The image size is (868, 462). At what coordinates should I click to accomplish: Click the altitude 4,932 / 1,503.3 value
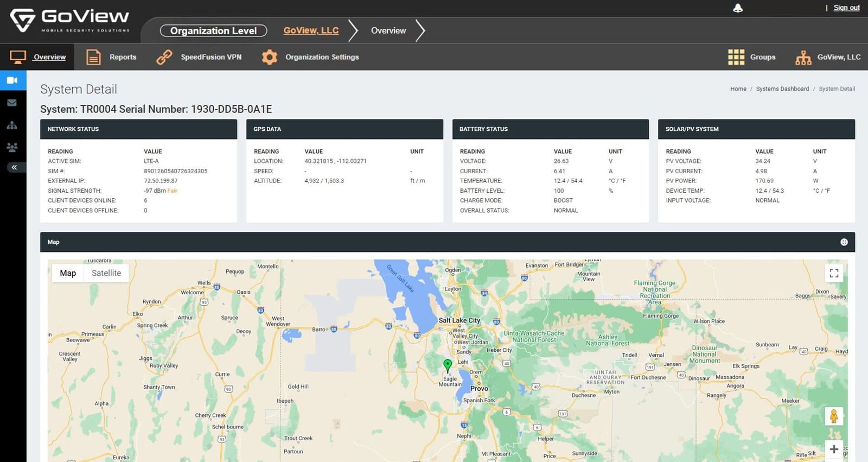point(324,181)
